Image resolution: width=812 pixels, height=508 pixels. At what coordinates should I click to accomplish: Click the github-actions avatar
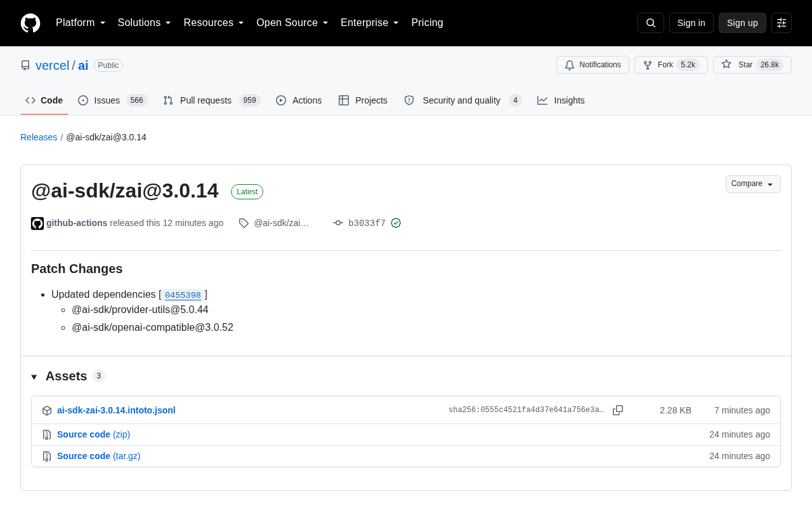(37, 224)
